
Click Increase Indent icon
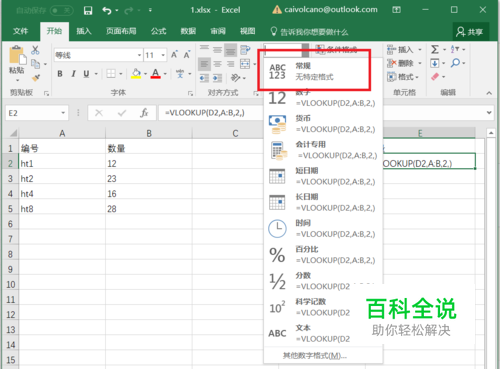[x=217, y=78]
